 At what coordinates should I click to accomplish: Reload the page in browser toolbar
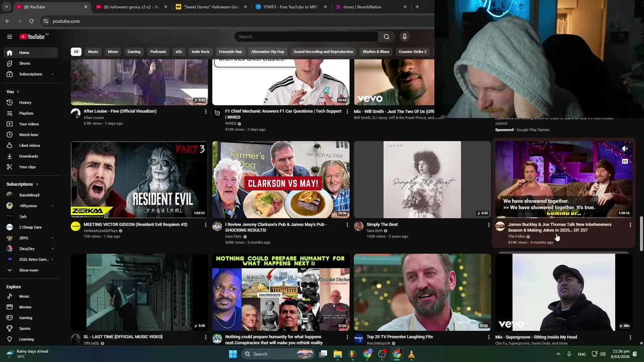click(31, 21)
